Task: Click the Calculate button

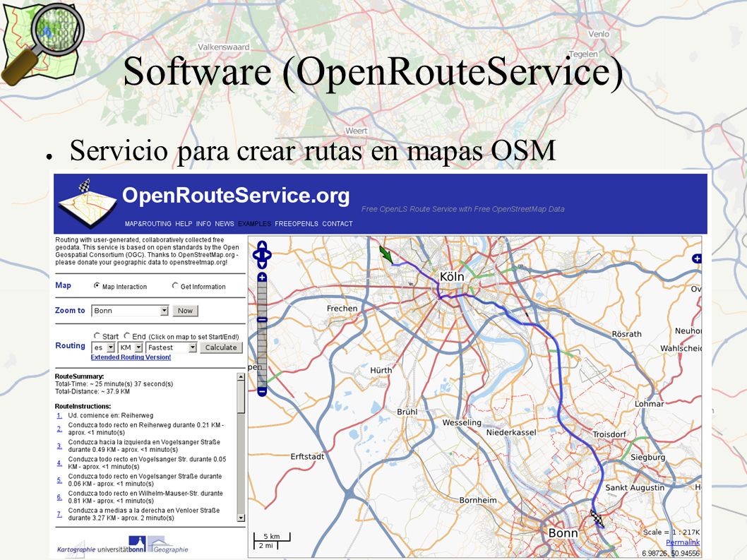Action: 221,348
